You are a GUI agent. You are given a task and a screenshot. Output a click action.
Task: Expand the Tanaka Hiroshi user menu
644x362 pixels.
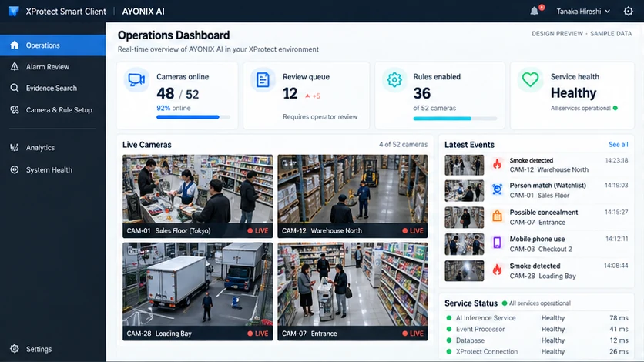coord(583,12)
